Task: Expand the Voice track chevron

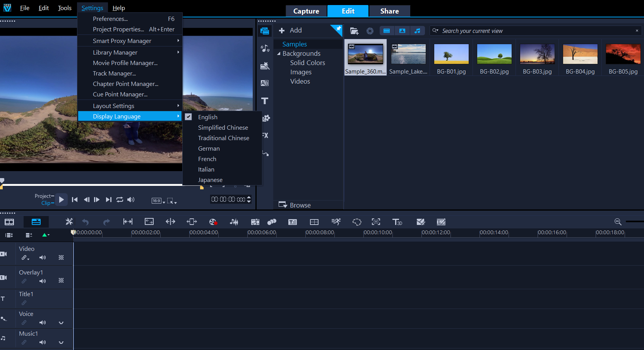Action: [x=61, y=323]
